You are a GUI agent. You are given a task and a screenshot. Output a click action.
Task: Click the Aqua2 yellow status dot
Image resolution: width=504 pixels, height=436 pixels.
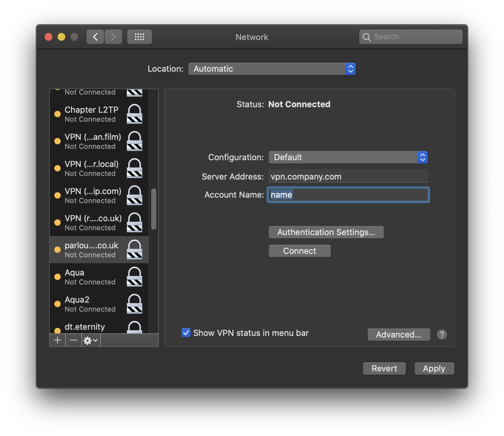pos(58,304)
